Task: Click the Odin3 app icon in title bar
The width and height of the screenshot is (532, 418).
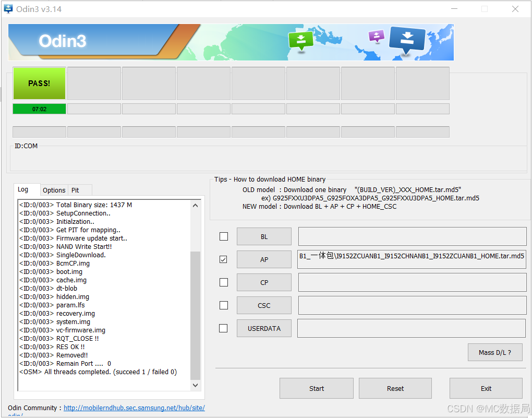Action: pyautogui.click(x=8, y=9)
